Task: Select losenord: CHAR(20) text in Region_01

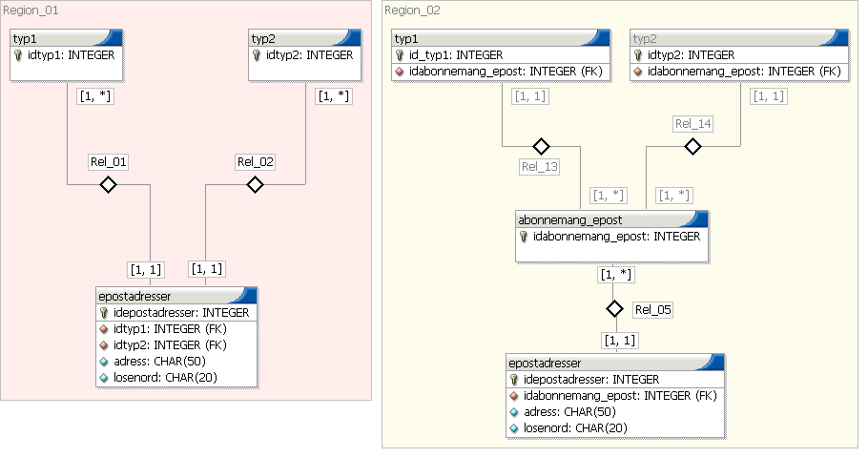Action: coord(165,378)
